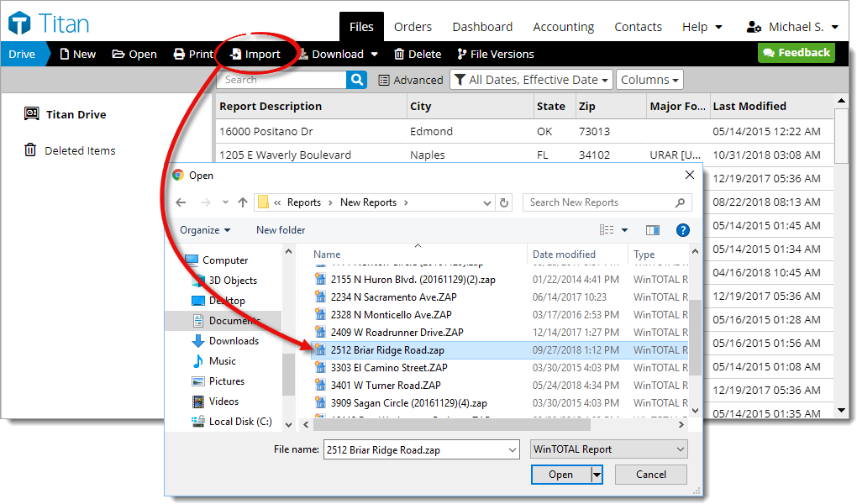The height and width of the screenshot is (504, 857).
Task: Click the Cancel button in dialog
Action: [x=650, y=475]
